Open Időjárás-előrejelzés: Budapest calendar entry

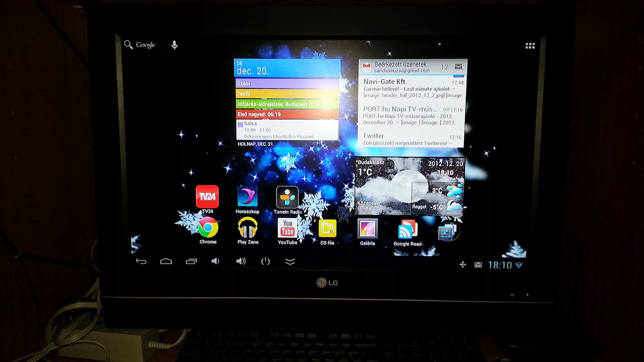(x=287, y=104)
